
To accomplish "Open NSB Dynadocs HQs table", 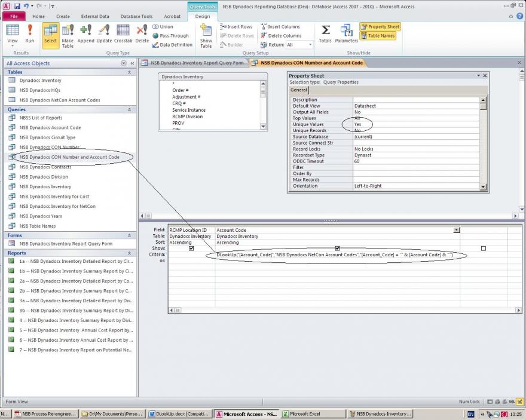I will click(39, 90).
